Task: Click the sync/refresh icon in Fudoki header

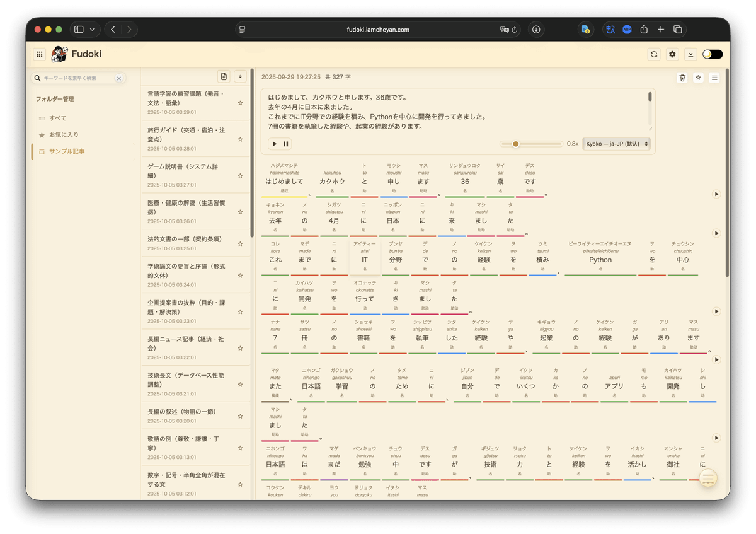Action: click(x=654, y=54)
